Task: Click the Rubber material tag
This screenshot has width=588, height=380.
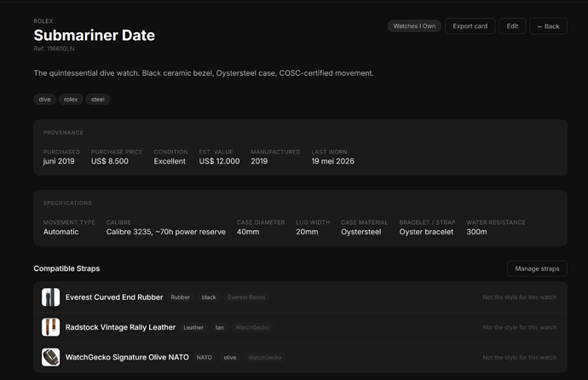Action: pos(181,297)
